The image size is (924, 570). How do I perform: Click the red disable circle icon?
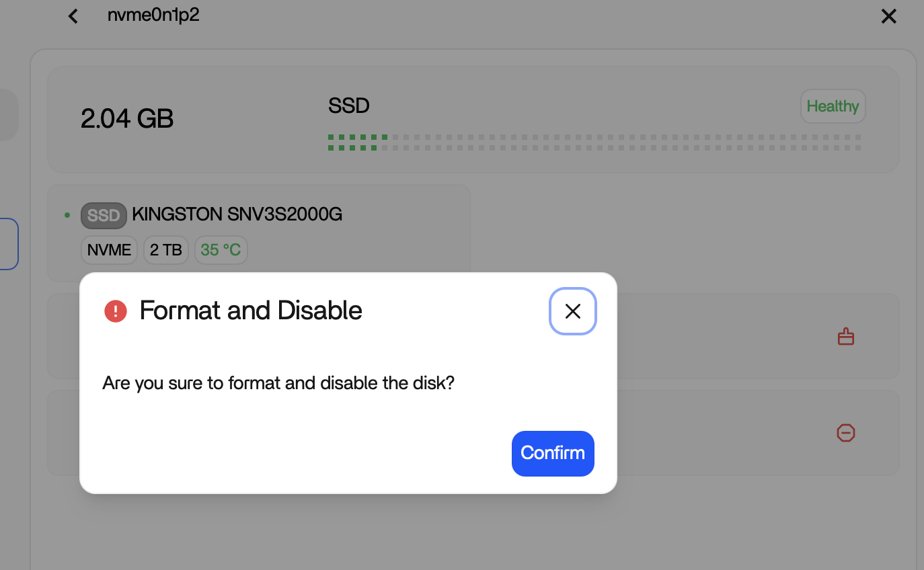pos(845,433)
